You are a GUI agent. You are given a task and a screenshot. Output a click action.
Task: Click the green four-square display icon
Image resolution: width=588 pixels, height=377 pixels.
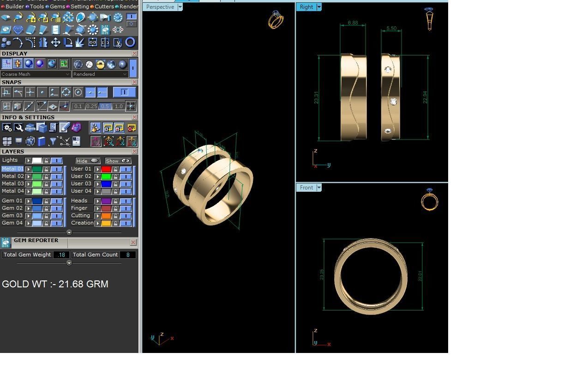64,64
